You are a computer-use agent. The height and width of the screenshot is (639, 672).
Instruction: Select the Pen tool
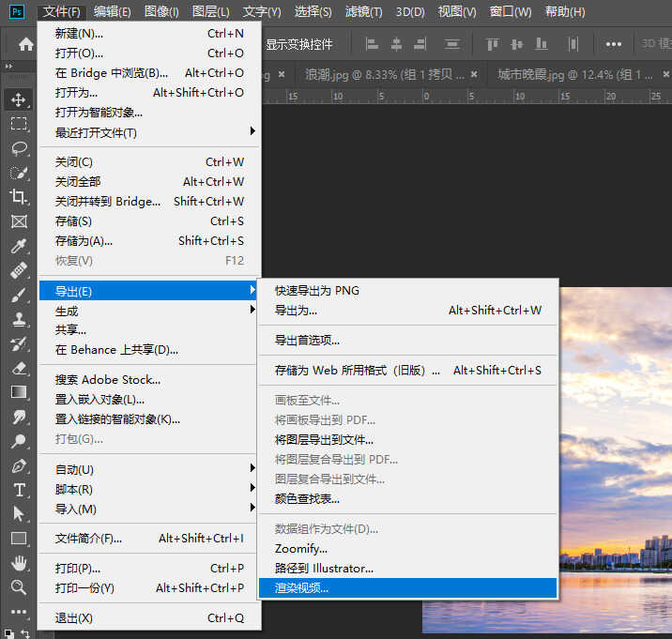(x=18, y=465)
